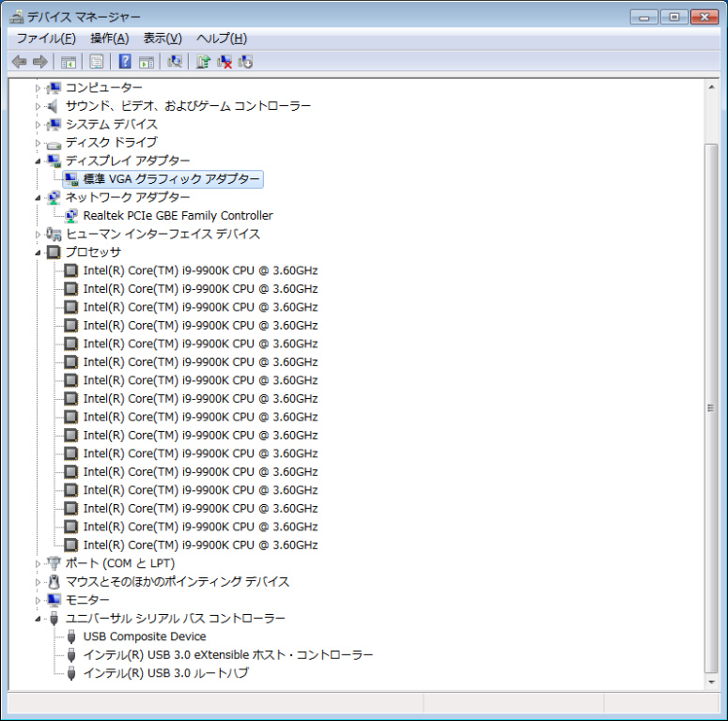The width and height of the screenshot is (728, 721).
Task: Click the Back arrow in toolbar
Action: point(19,61)
